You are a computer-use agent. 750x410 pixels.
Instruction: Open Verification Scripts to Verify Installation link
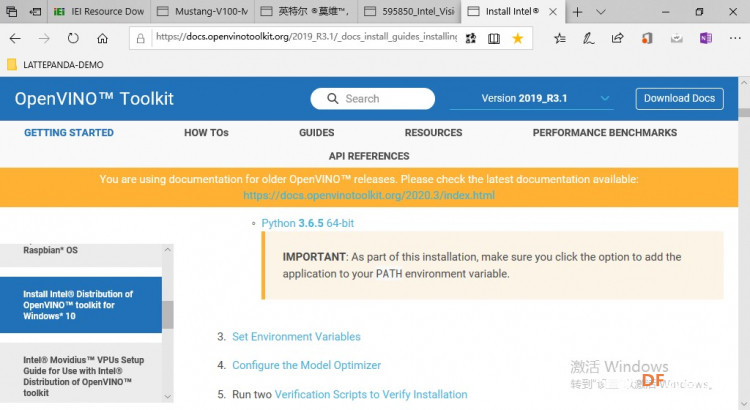[x=371, y=394]
